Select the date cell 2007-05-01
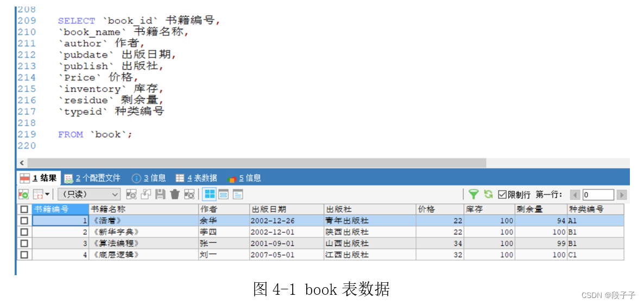This screenshot has width=644, height=304. [x=287, y=255]
